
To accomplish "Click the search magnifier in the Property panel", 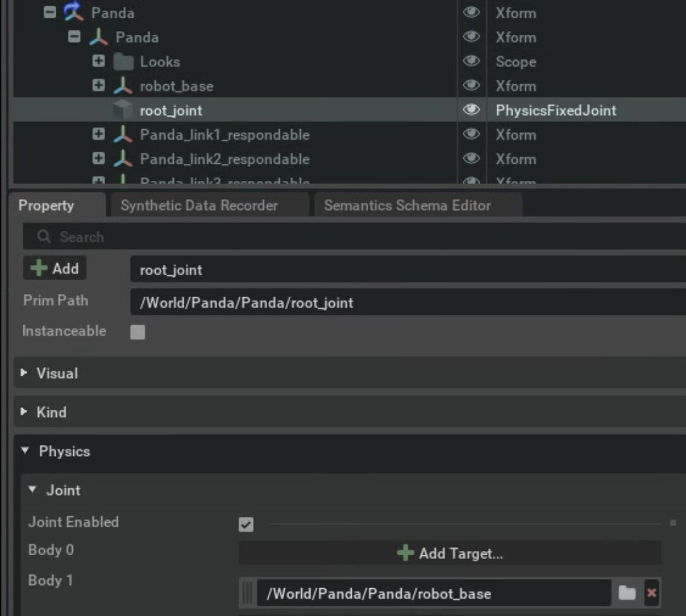I will pyautogui.click(x=43, y=237).
